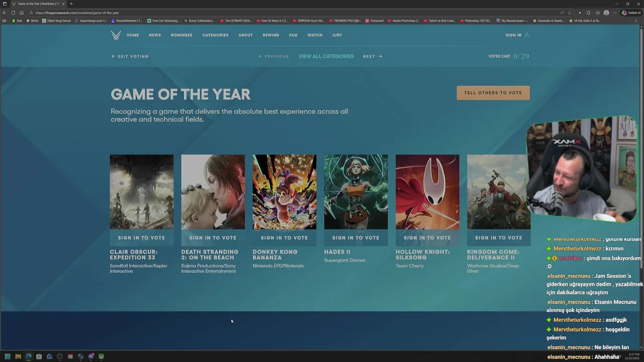Screen dimensions: 644x362
Task: Click the browser home icon
Action: coord(22,13)
